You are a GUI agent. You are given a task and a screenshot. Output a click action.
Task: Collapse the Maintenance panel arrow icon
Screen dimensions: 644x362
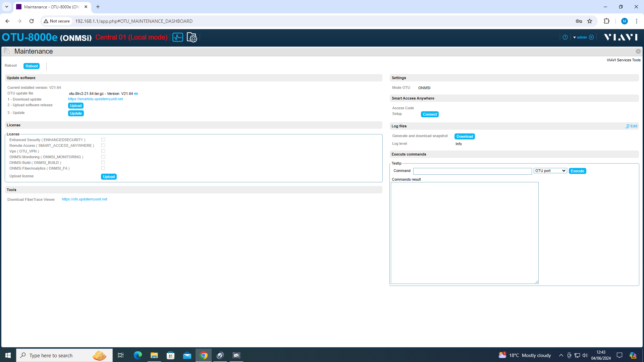tap(638, 51)
